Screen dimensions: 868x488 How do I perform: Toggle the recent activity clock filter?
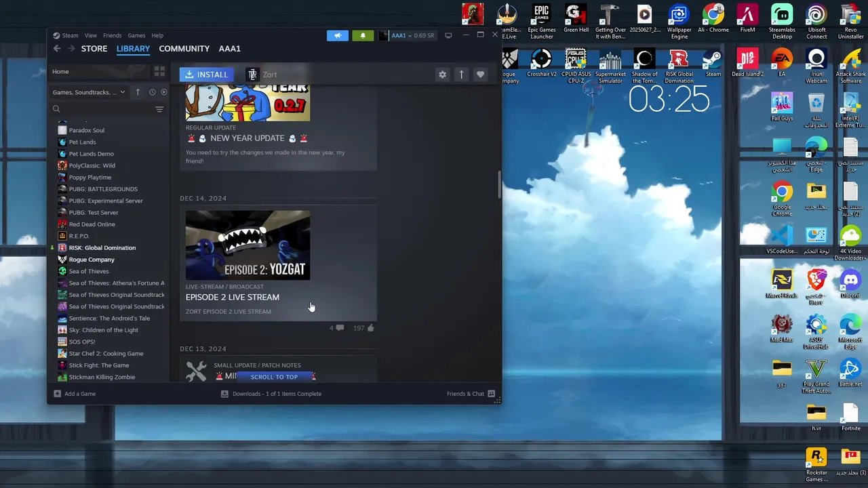(x=152, y=92)
